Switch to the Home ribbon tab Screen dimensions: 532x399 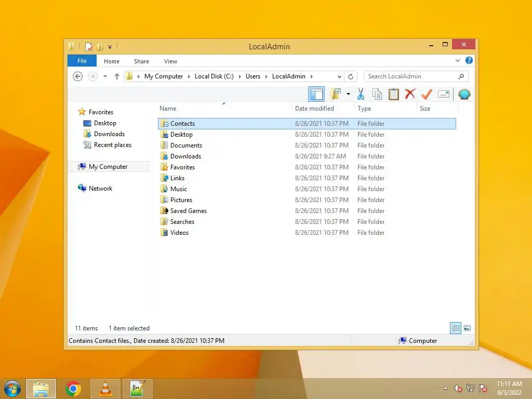pos(112,61)
